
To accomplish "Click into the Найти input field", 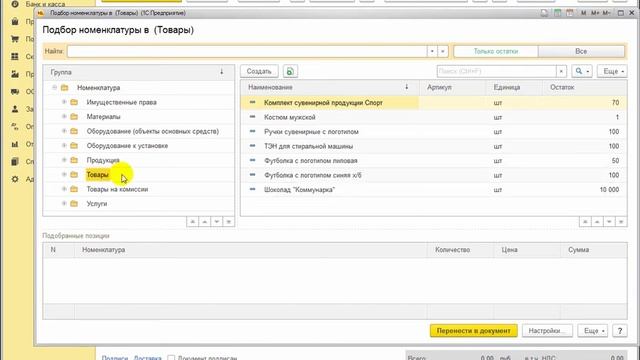I will pos(247,51).
